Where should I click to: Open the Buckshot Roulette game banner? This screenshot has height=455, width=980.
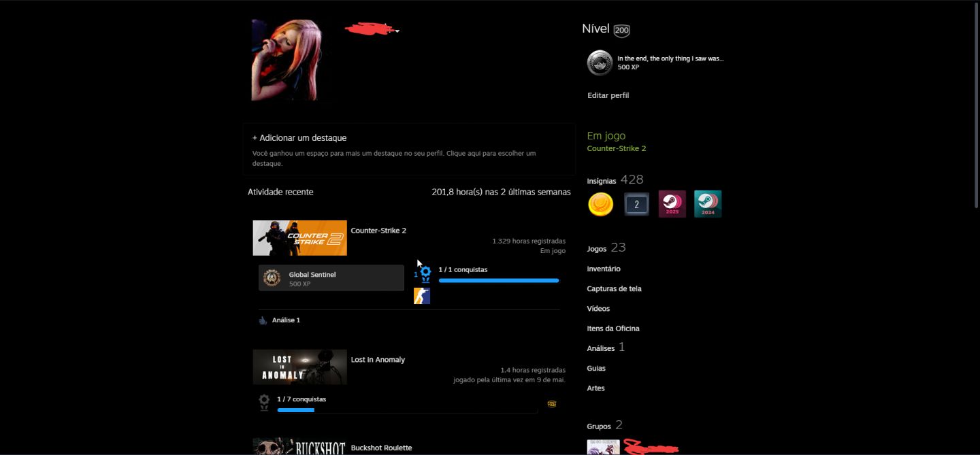300,446
